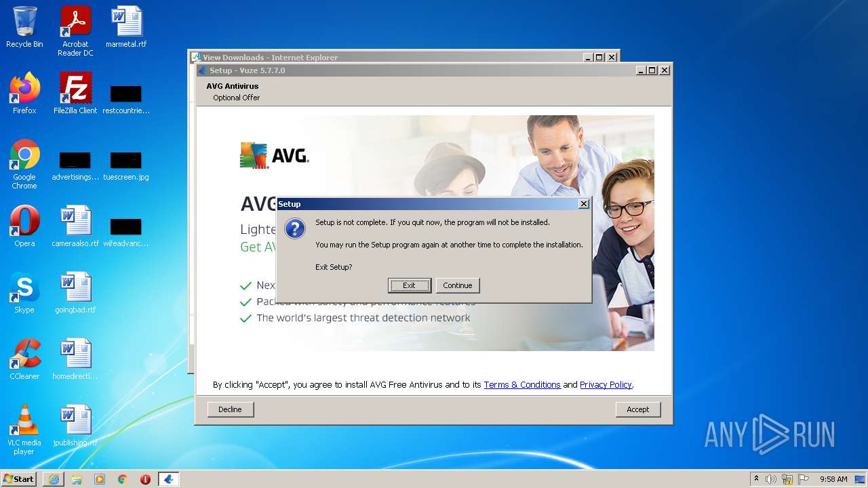Select cameraalso.rtf desktop file
The image size is (868, 488).
[75, 226]
